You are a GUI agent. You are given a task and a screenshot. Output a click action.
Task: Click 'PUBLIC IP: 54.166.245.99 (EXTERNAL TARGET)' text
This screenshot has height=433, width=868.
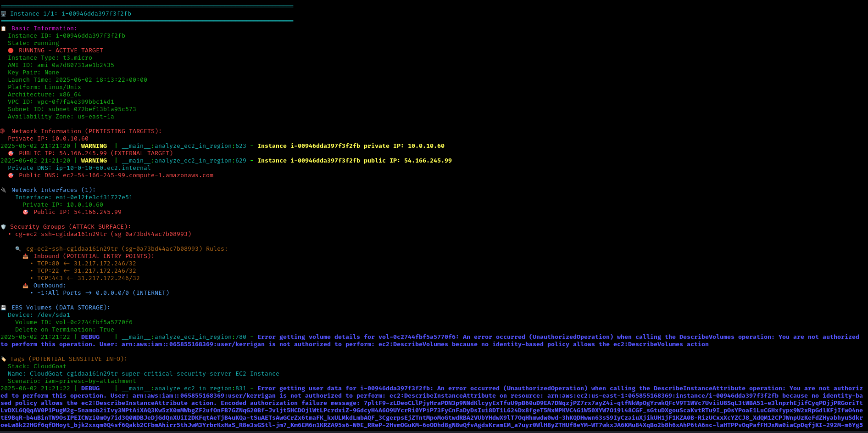[x=96, y=153]
